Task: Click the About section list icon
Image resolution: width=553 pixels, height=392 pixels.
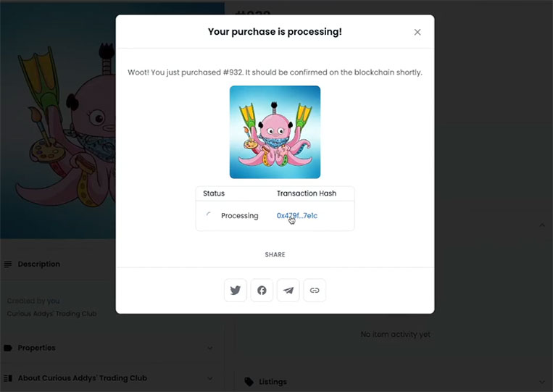Action: click(8, 378)
